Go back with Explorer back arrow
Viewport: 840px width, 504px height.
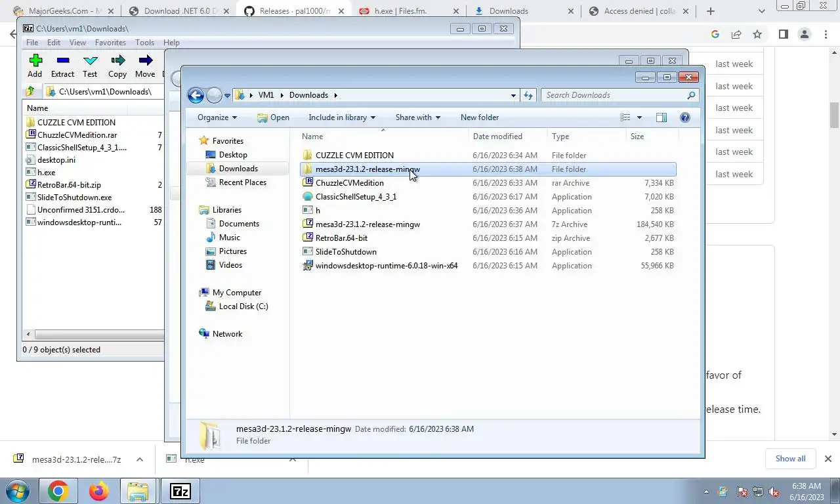click(x=196, y=95)
